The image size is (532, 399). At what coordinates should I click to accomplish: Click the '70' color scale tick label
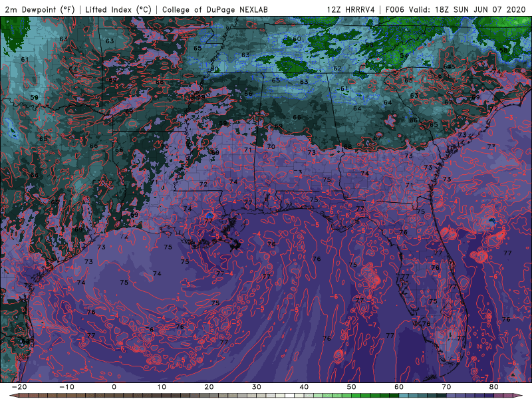pos(446,387)
